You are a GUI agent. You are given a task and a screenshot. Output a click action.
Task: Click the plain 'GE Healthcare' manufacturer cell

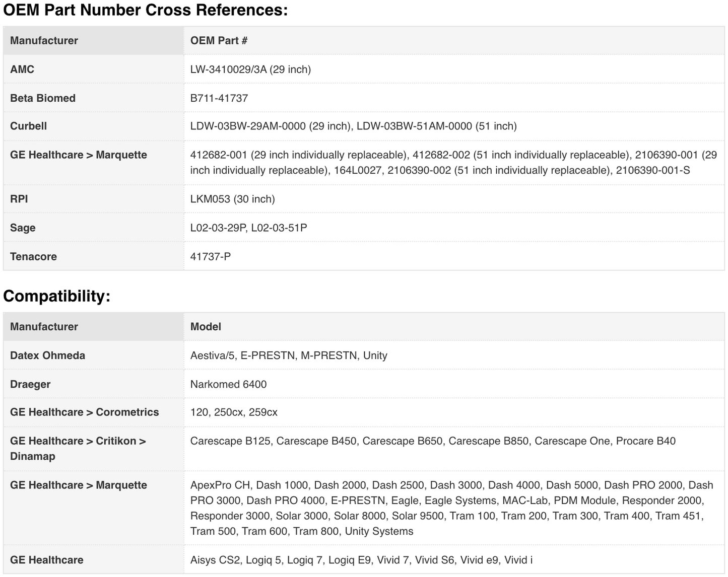tap(94, 560)
